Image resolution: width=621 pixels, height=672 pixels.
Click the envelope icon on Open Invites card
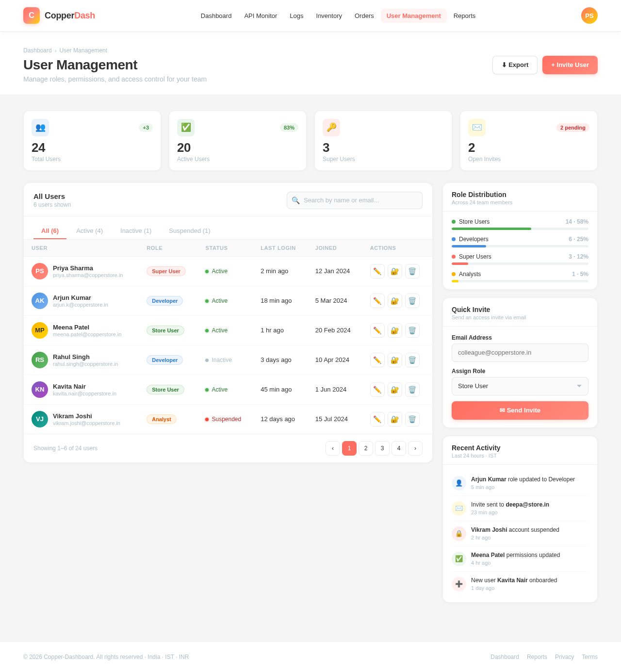pyautogui.click(x=477, y=128)
